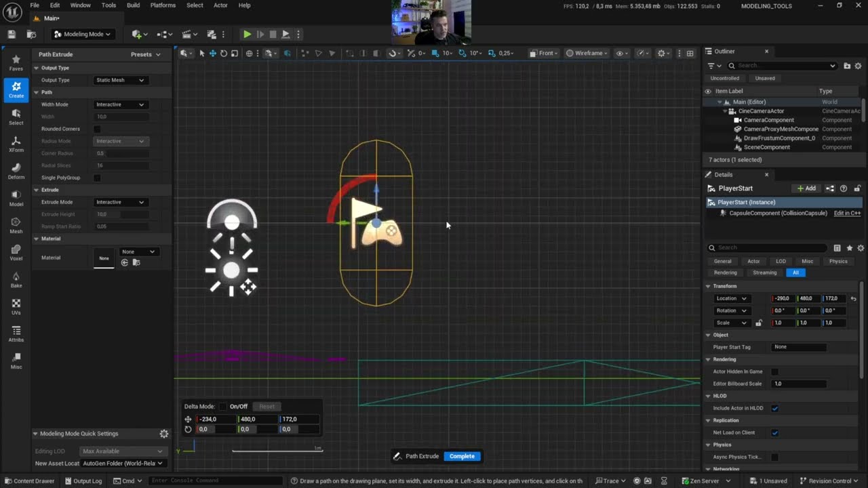Image resolution: width=868 pixels, height=488 pixels.
Task: Open the Window menu
Action: tap(80, 5)
